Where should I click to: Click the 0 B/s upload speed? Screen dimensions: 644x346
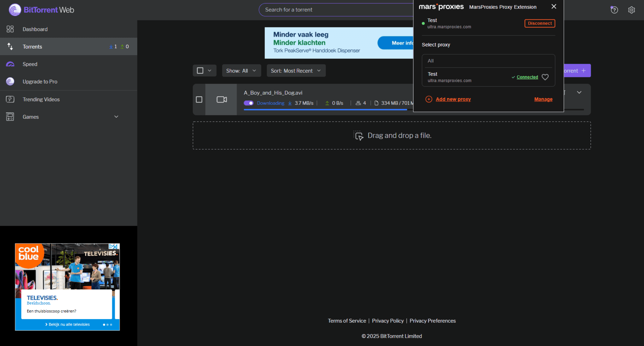tap(338, 103)
